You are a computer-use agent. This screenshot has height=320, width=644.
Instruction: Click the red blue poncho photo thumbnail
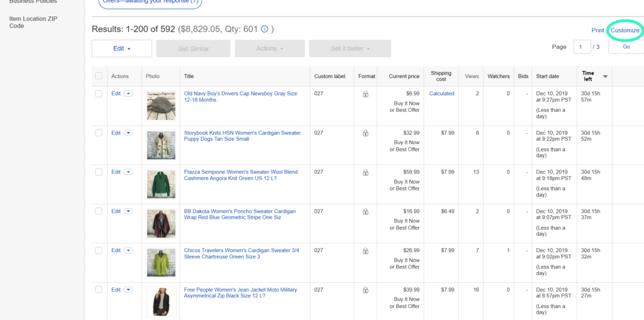point(161,223)
